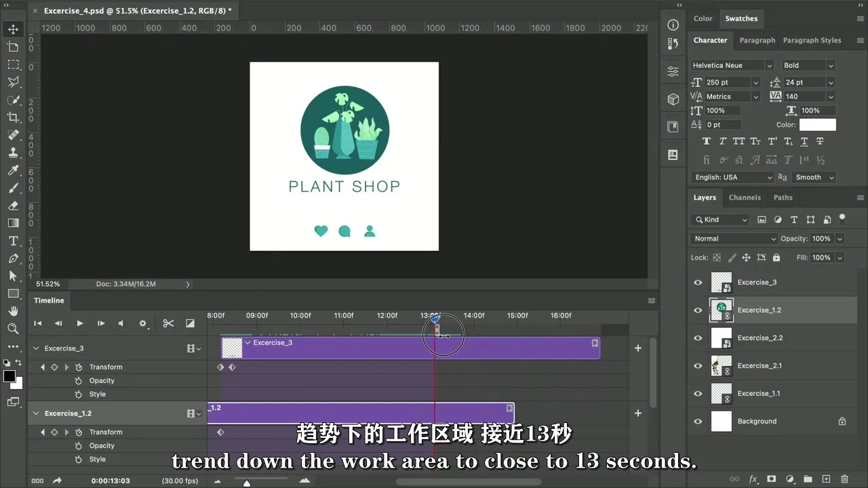Hide the Excercise_3 layer
The height and width of the screenshot is (488, 868).
click(x=698, y=283)
